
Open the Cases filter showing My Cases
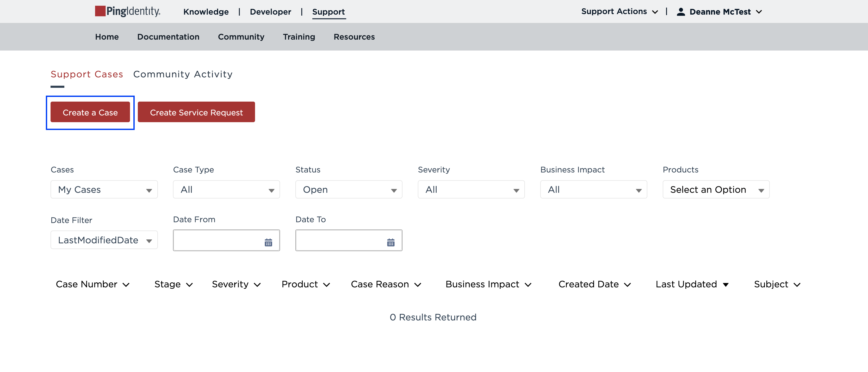click(x=104, y=189)
